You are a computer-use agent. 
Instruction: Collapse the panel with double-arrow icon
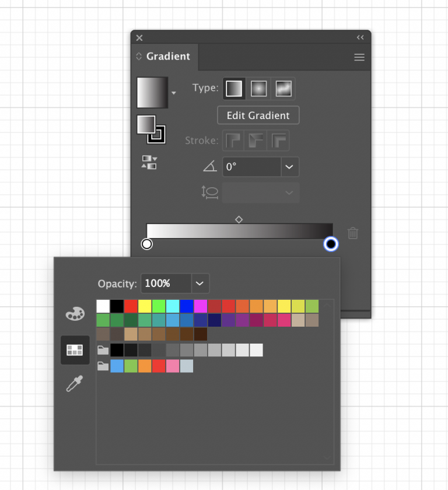coord(360,37)
